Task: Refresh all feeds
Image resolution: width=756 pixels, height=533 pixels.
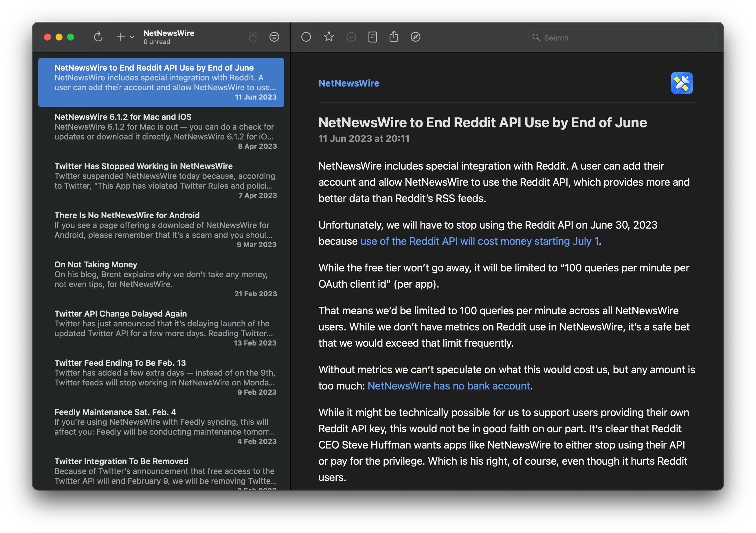Action: pos(98,37)
